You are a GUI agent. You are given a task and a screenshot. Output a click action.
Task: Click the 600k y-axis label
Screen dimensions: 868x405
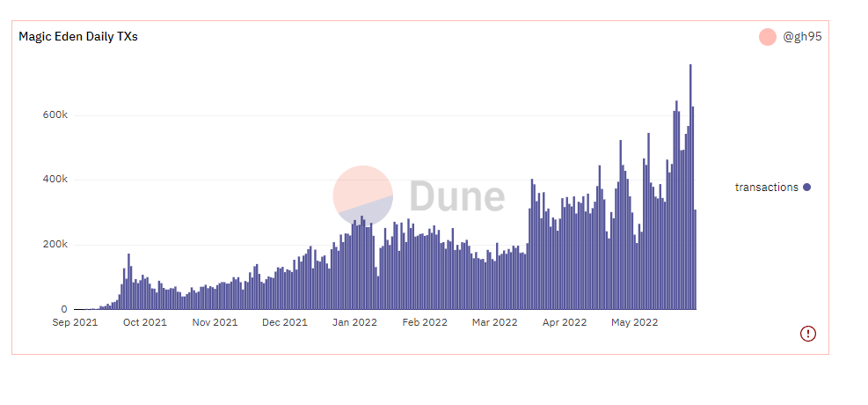(56, 115)
